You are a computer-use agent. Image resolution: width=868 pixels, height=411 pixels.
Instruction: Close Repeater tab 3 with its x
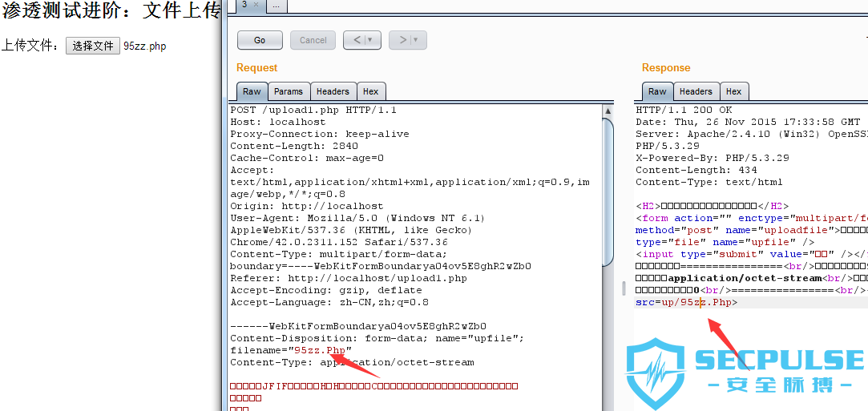pyautogui.click(x=255, y=5)
